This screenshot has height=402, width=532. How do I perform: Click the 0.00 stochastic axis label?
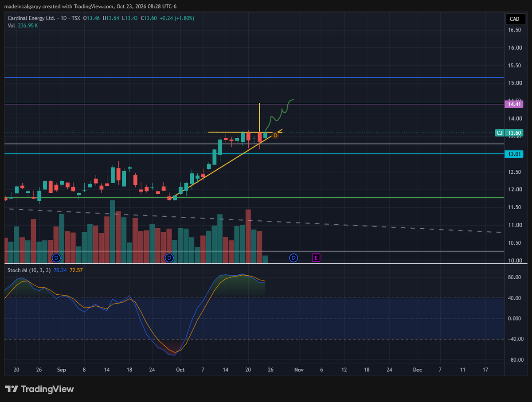[514, 319]
